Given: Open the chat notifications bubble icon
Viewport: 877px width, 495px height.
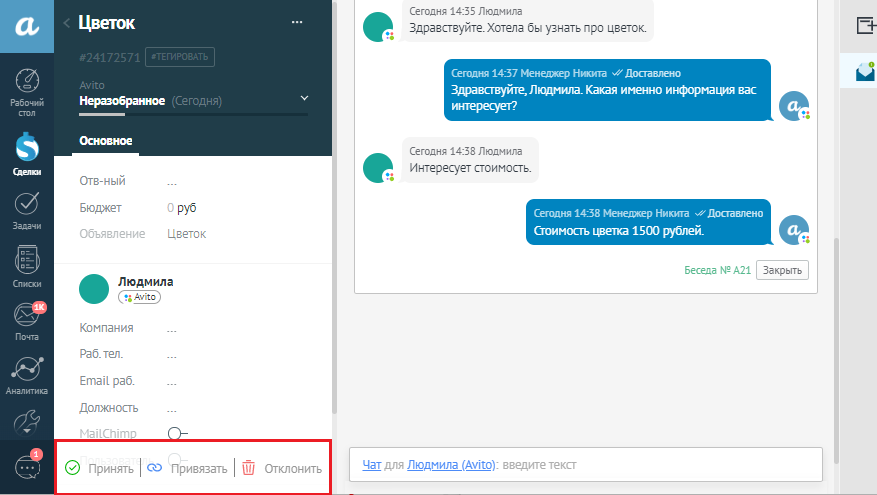Looking at the screenshot, I should [27, 467].
